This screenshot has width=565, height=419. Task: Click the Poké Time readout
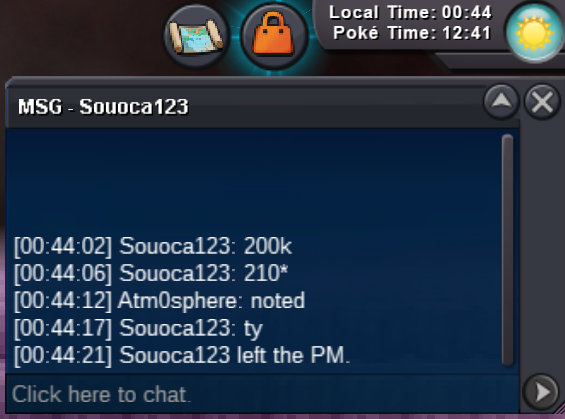[x=412, y=33]
